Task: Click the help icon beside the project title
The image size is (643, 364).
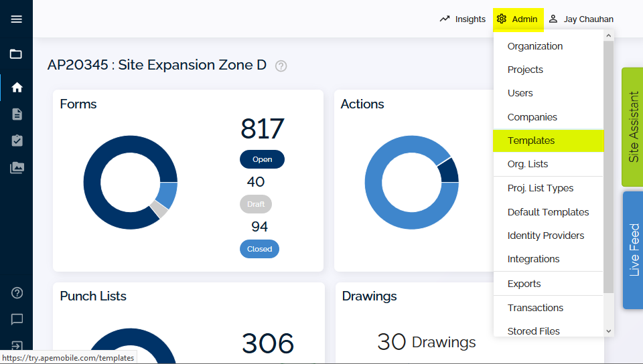Action: [281, 66]
